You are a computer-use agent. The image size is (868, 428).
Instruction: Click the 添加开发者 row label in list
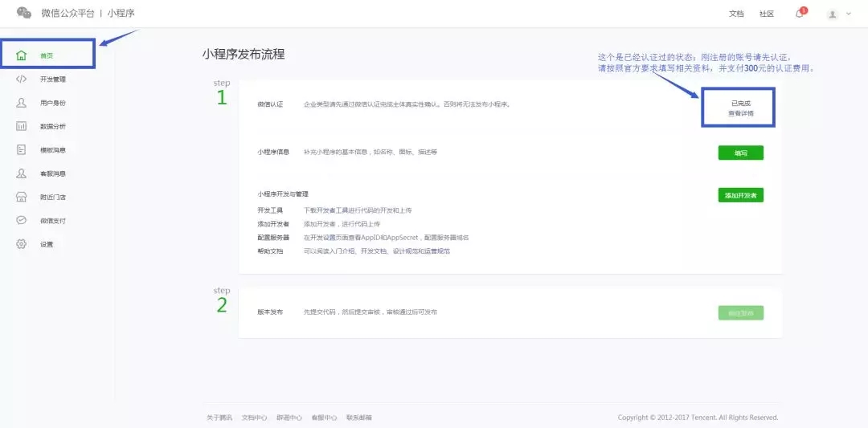(273, 224)
